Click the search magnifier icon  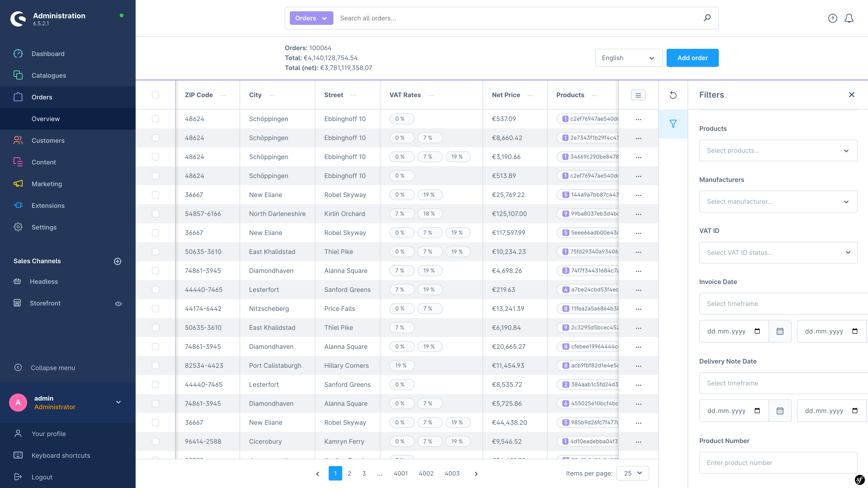coord(707,18)
